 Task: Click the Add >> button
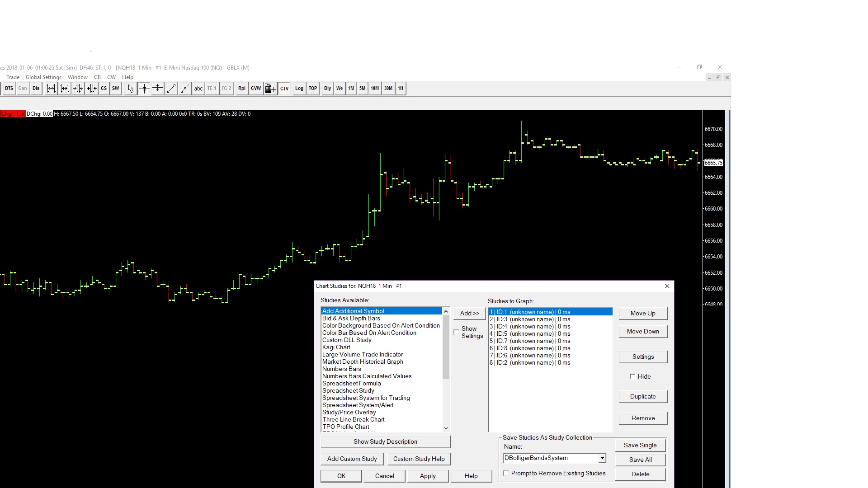coord(469,313)
